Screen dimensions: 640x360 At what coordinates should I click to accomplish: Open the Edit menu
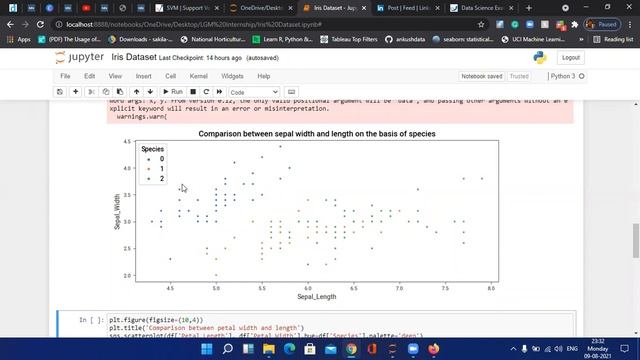pyautogui.click(x=89, y=76)
